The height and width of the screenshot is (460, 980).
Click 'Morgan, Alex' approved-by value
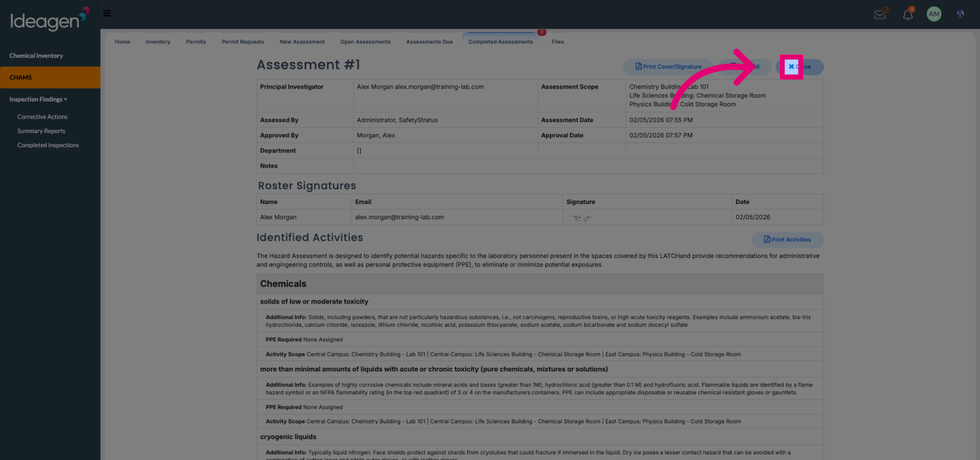(x=376, y=136)
